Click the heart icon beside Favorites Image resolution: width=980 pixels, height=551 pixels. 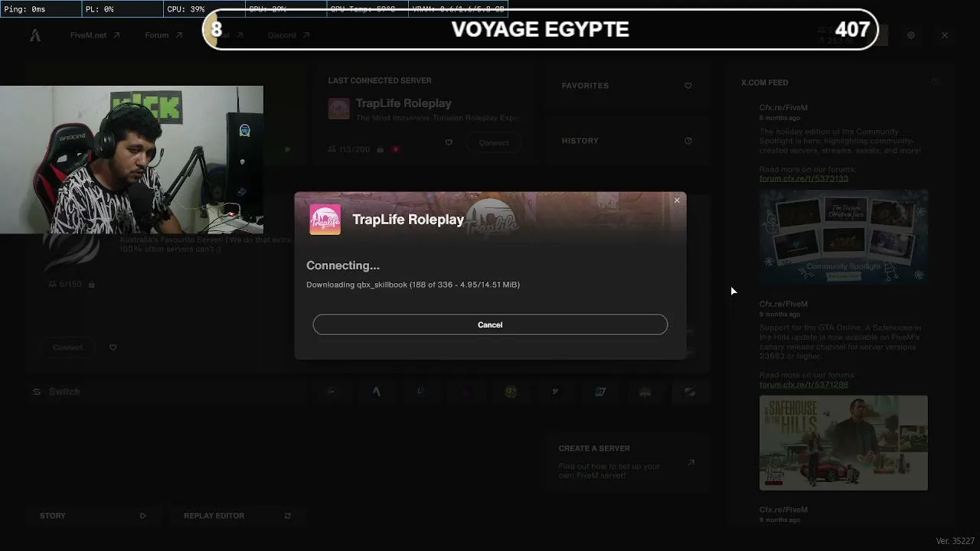pos(688,86)
